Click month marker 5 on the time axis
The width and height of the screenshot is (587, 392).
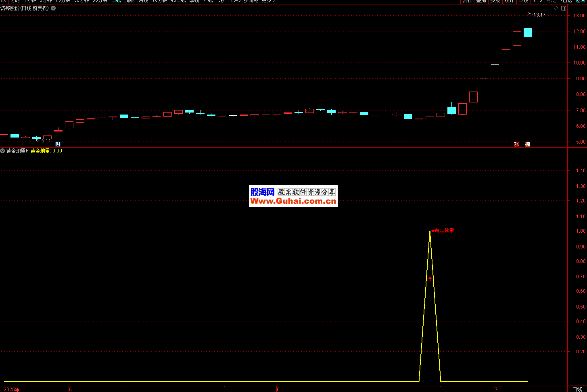pyautogui.click(x=71, y=389)
